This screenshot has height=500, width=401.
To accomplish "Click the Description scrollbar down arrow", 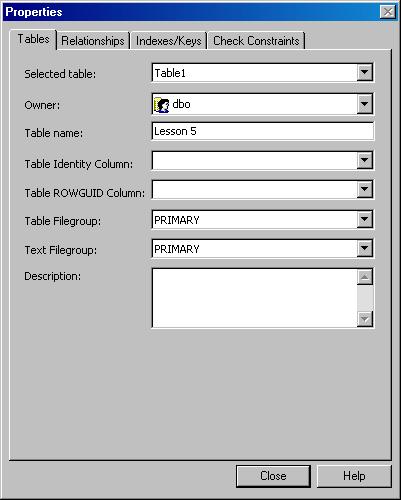I will (364, 319).
